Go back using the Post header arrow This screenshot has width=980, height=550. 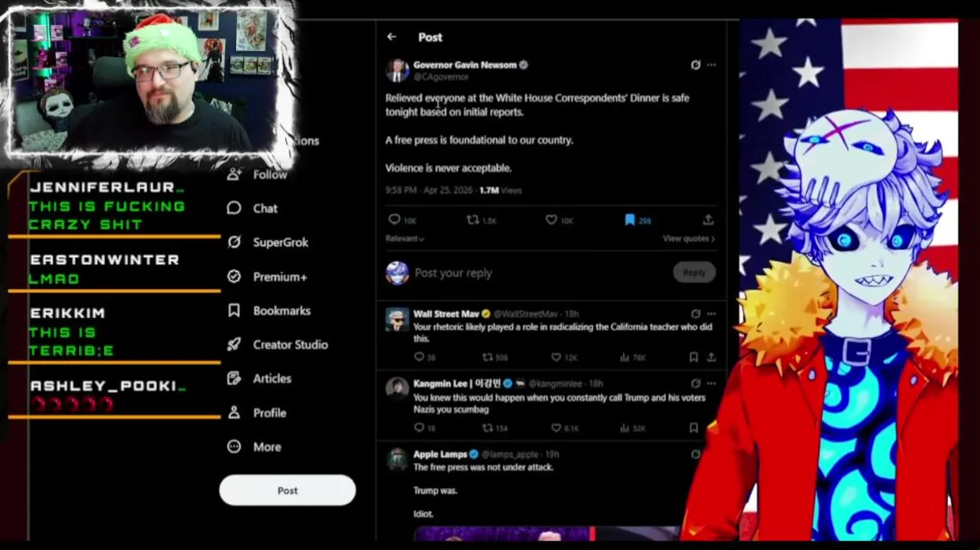point(392,37)
